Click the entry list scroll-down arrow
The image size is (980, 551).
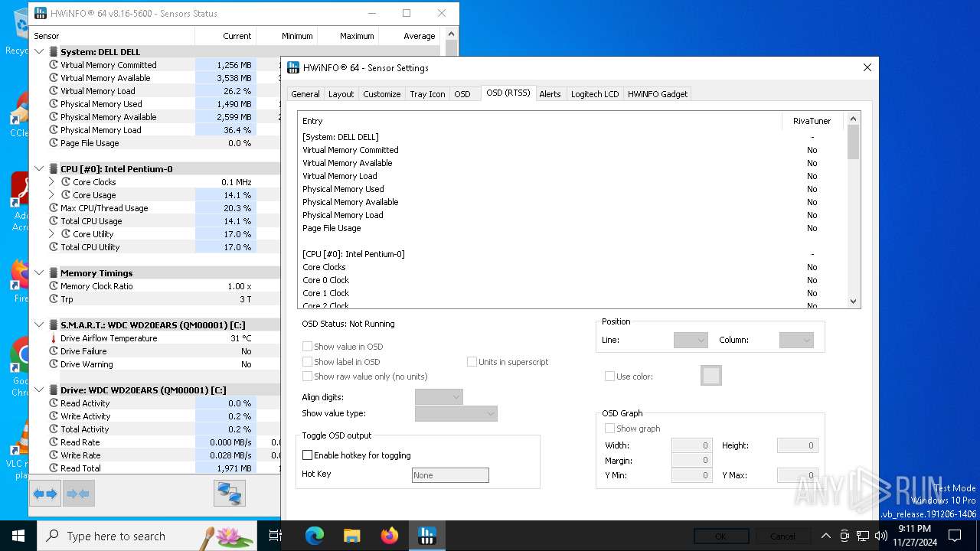(854, 302)
